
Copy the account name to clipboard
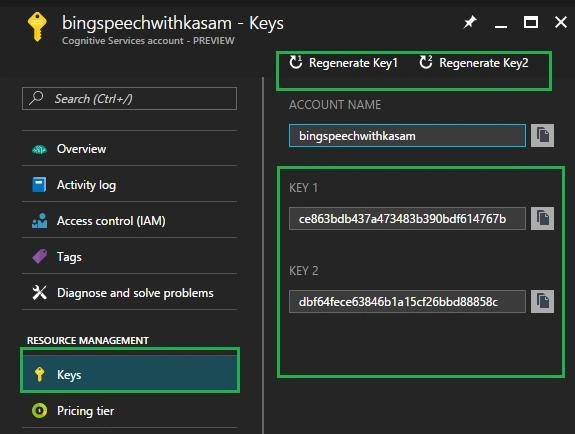543,135
